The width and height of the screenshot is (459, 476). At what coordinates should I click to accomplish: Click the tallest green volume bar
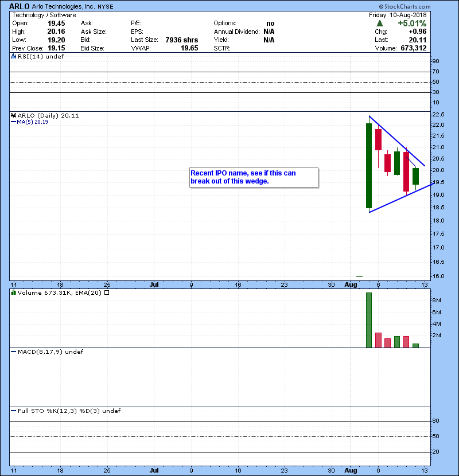tap(369, 320)
